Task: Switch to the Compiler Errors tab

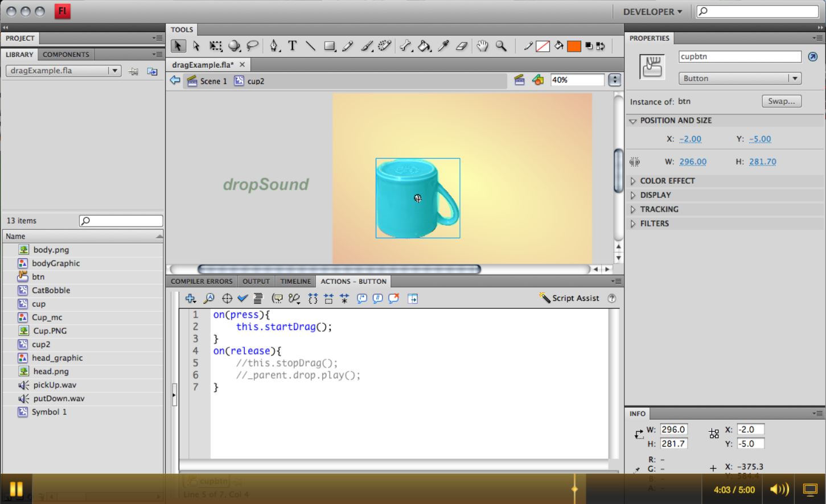Action: click(x=202, y=281)
